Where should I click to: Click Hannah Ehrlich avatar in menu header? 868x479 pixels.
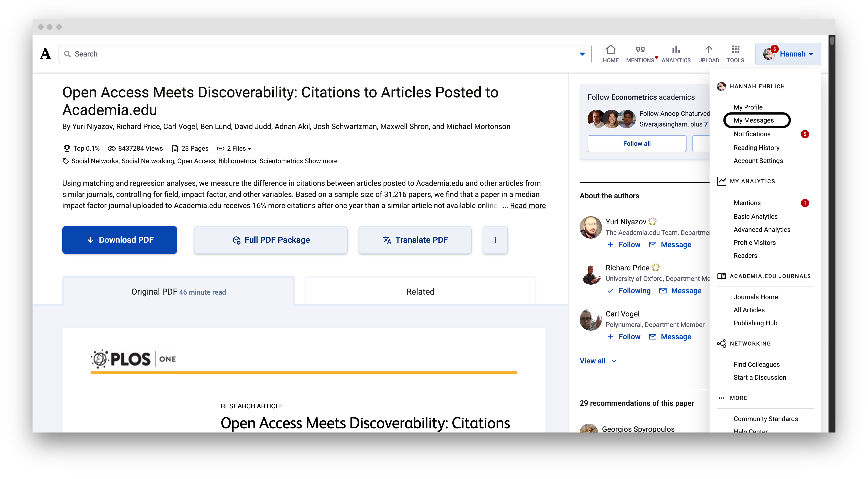721,86
